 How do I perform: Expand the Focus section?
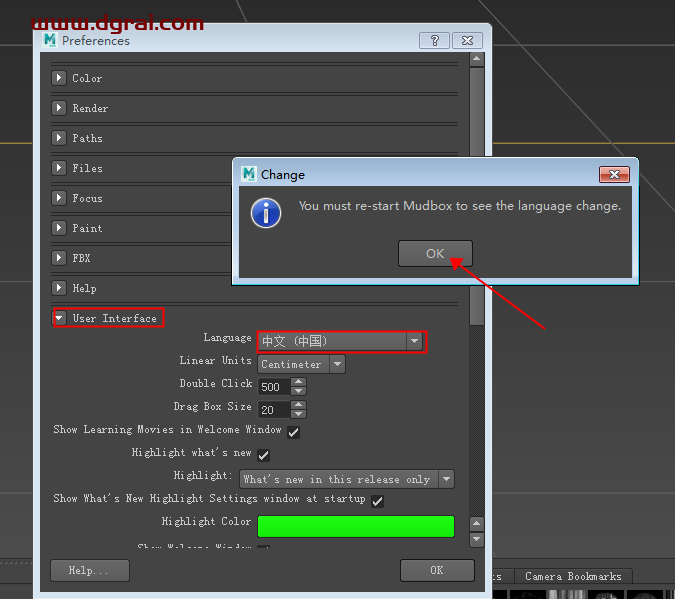(x=59, y=198)
